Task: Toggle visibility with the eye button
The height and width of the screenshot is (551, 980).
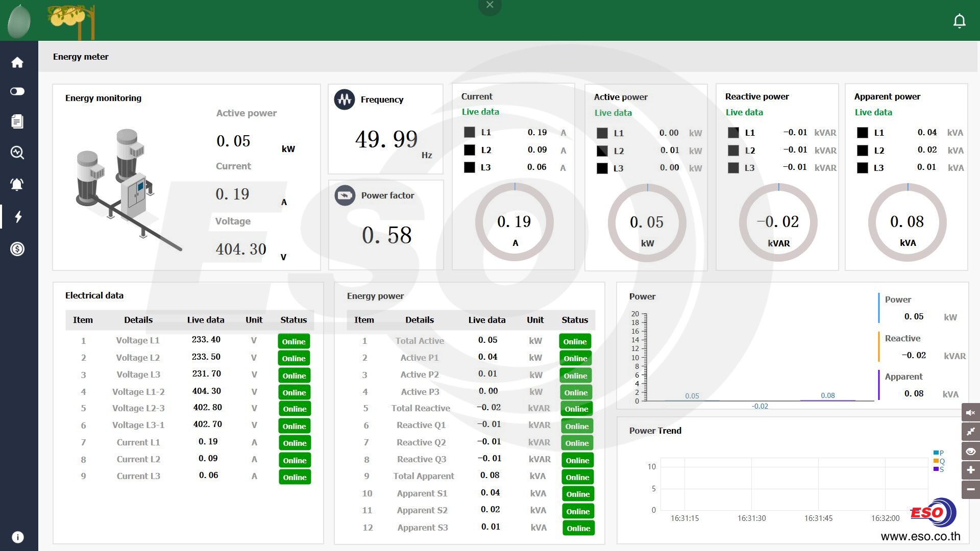Action: (x=970, y=452)
